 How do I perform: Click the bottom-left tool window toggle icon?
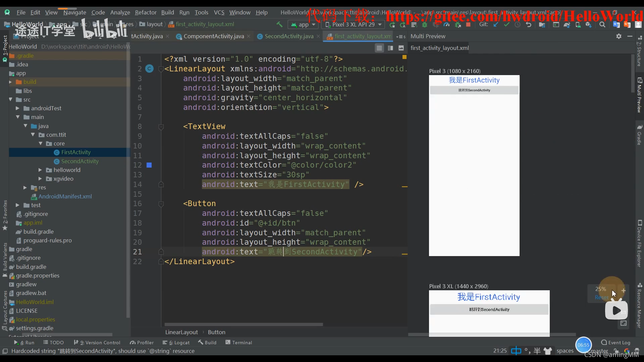tap(5, 351)
